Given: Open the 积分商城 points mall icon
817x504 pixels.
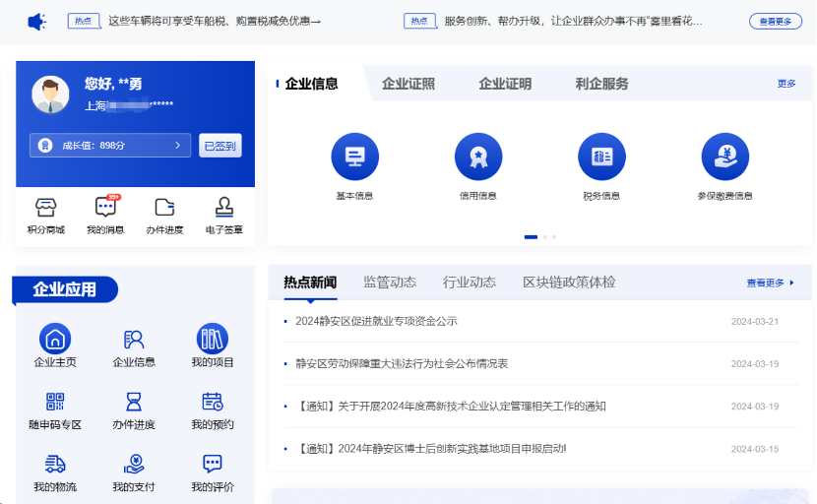Looking at the screenshot, I should (x=45, y=208).
